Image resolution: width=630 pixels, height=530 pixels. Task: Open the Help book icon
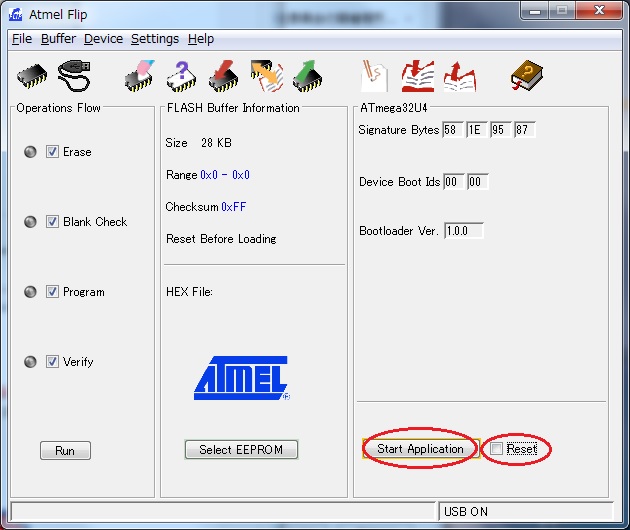point(525,76)
